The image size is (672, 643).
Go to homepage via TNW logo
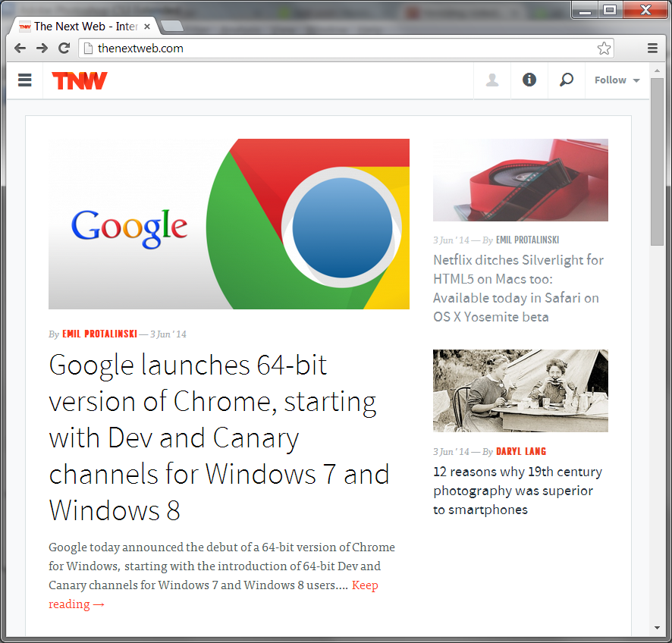click(x=80, y=80)
